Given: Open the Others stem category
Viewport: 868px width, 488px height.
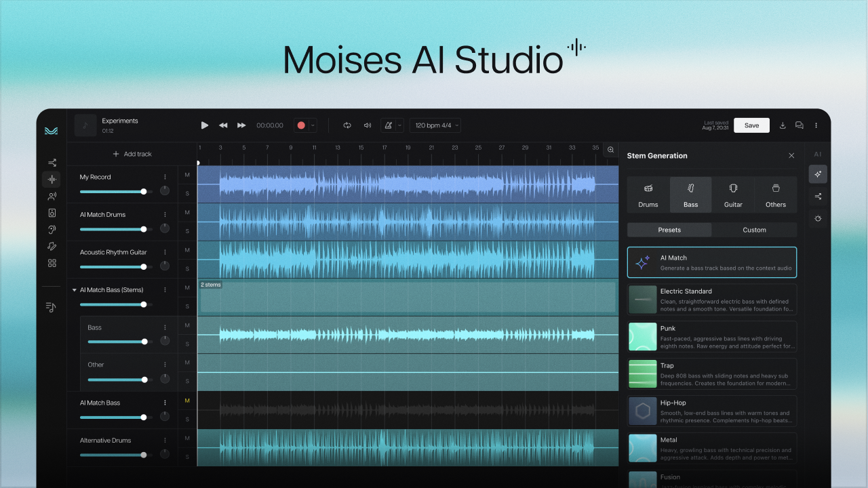Looking at the screenshot, I should (775, 195).
